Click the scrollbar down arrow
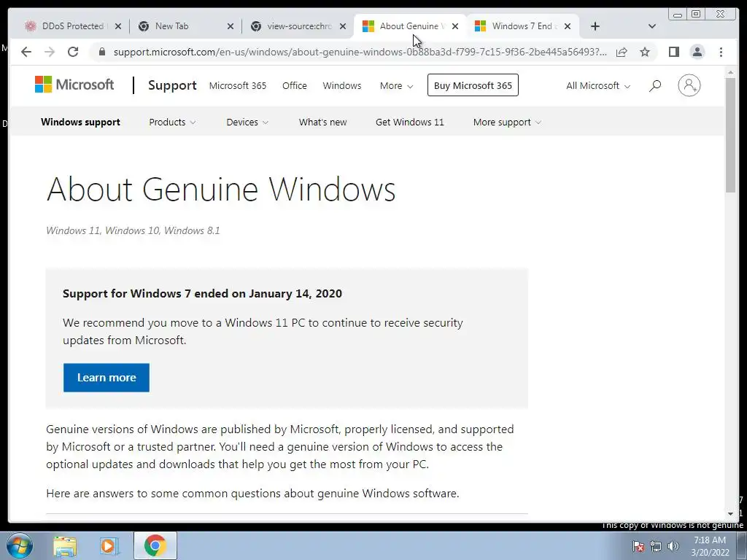This screenshot has height=560, width=747. click(x=731, y=514)
